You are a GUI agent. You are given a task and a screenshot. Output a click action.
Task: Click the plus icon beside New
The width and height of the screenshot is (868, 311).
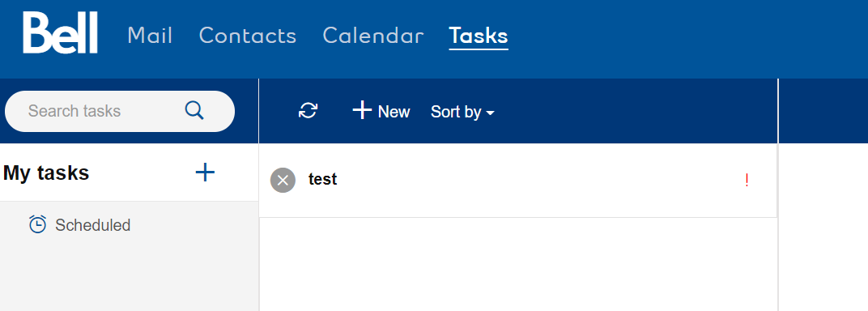[362, 110]
